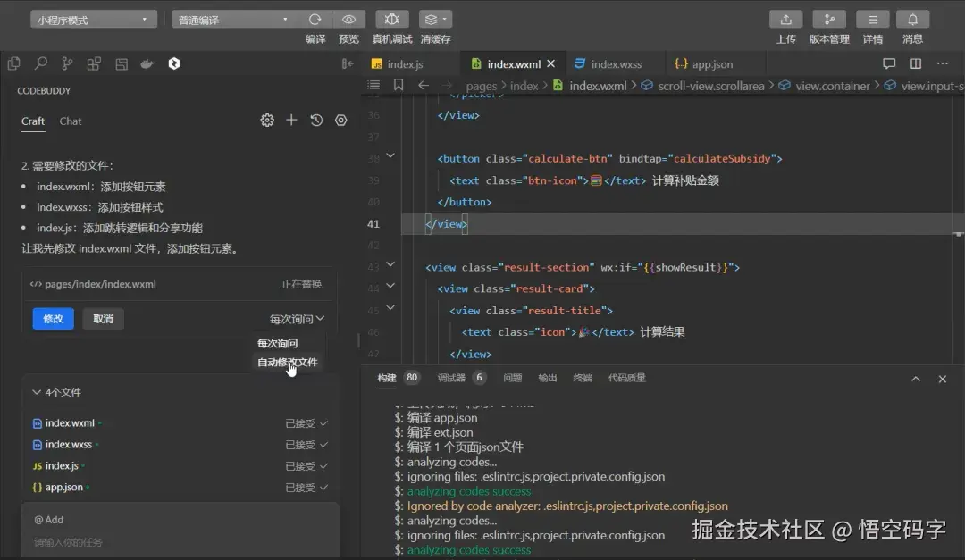Click the clear cache (清缓存) layers icon
This screenshot has height=560, width=965.
pyautogui.click(x=435, y=19)
